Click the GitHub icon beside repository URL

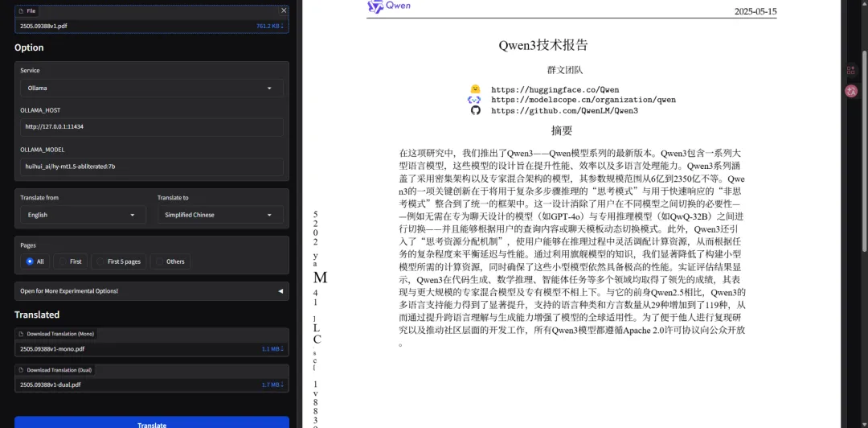pyautogui.click(x=475, y=110)
